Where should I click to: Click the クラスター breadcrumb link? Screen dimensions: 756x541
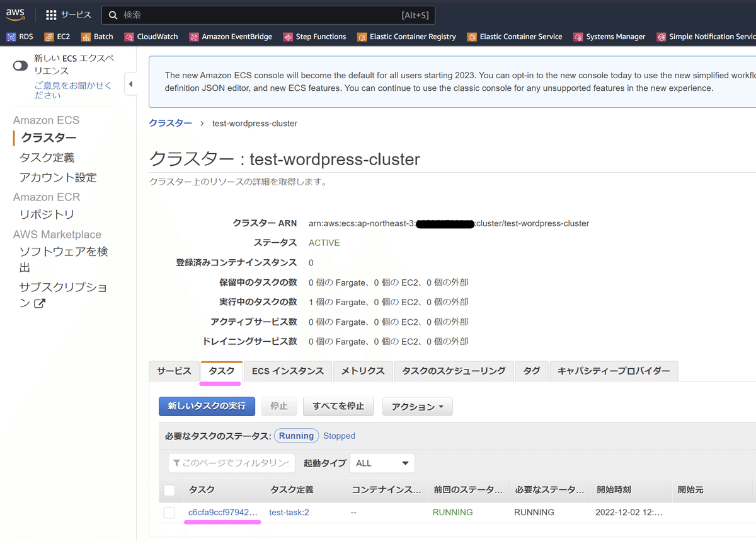170,123
